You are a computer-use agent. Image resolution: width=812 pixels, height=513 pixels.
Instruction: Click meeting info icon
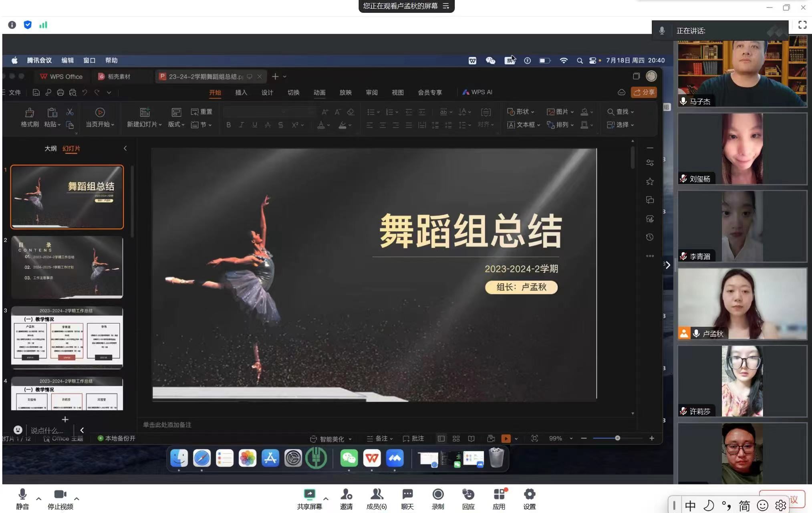pyautogui.click(x=12, y=25)
